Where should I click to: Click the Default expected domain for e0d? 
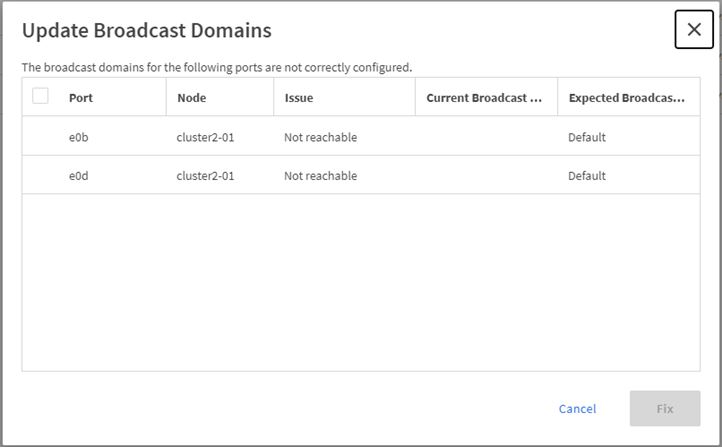pyautogui.click(x=587, y=176)
